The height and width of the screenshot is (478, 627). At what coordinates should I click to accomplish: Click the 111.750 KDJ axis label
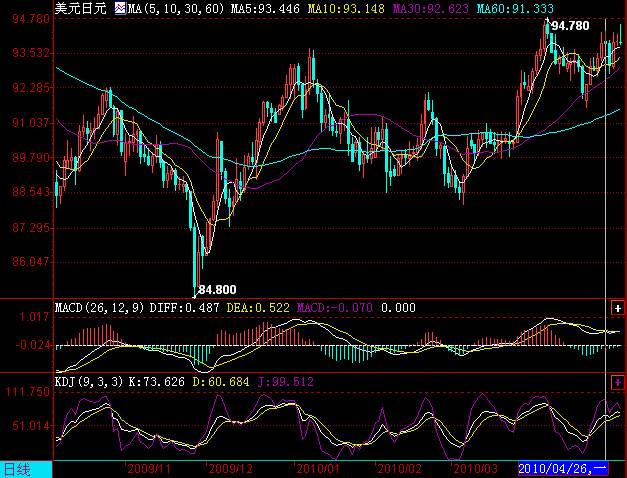tap(28, 392)
